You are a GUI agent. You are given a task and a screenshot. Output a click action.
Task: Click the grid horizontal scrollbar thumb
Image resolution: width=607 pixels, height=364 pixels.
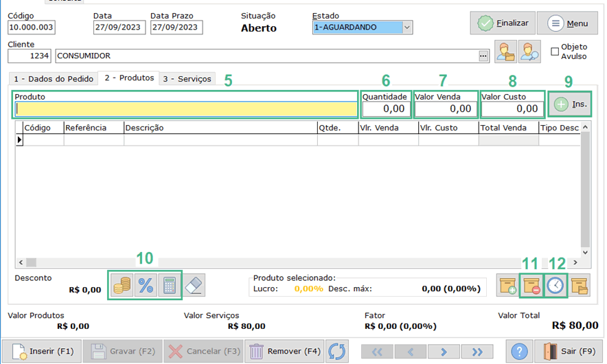[x=32, y=262]
